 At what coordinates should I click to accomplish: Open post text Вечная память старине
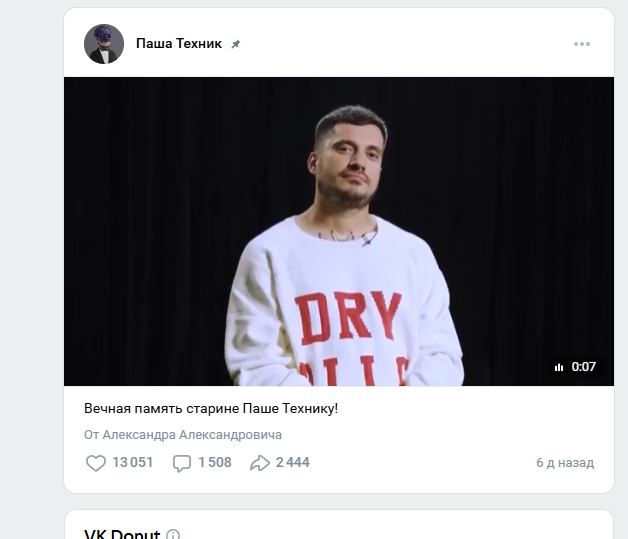click(211, 409)
